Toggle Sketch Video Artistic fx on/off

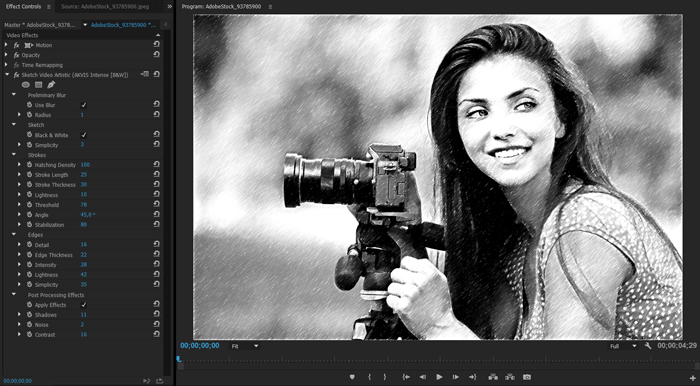pyautogui.click(x=17, y=75)
